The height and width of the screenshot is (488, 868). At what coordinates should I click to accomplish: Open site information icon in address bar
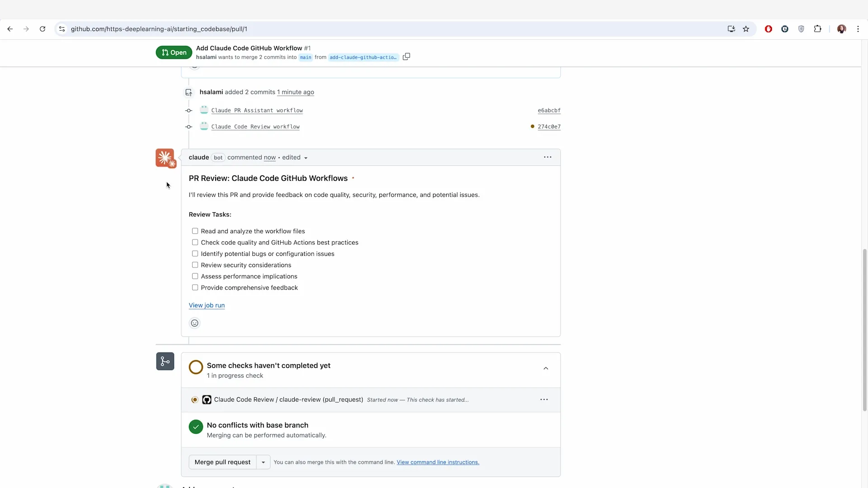click(x=62, y=29)
